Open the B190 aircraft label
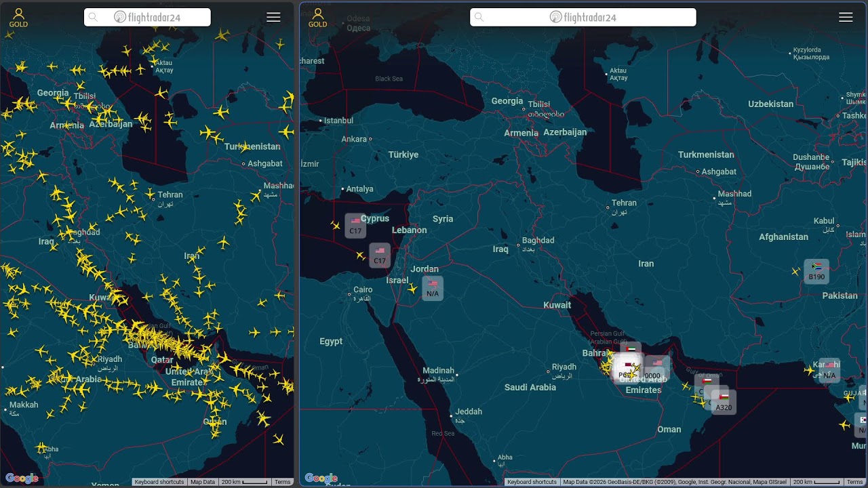Image resolution: width=868 pixels, height=488 pixels. pyautogui.click(x=816, y=272)
